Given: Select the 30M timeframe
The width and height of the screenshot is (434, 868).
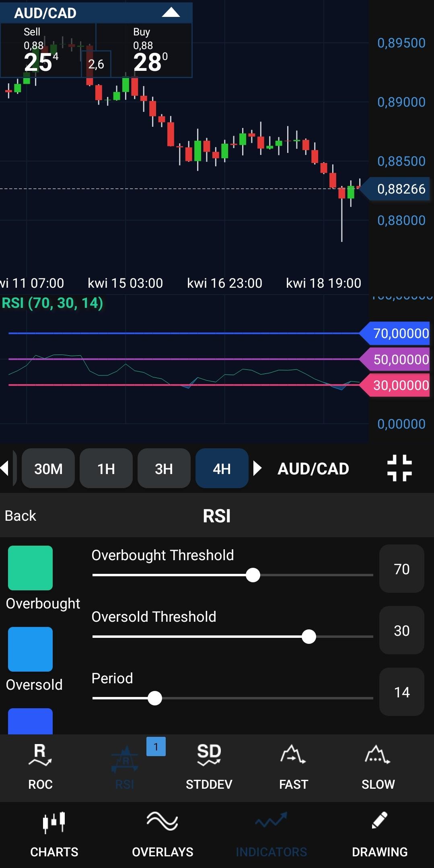Looking at the screenshot, I should [x=48, y=468].
